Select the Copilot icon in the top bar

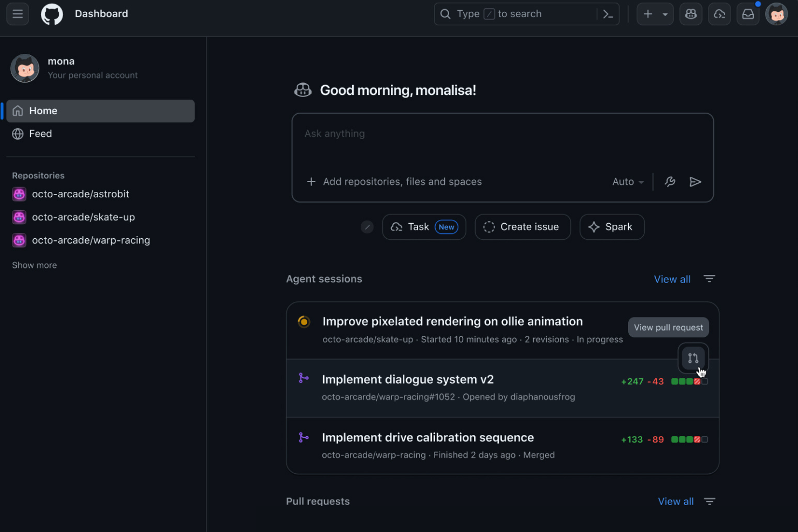coord(691,13)
